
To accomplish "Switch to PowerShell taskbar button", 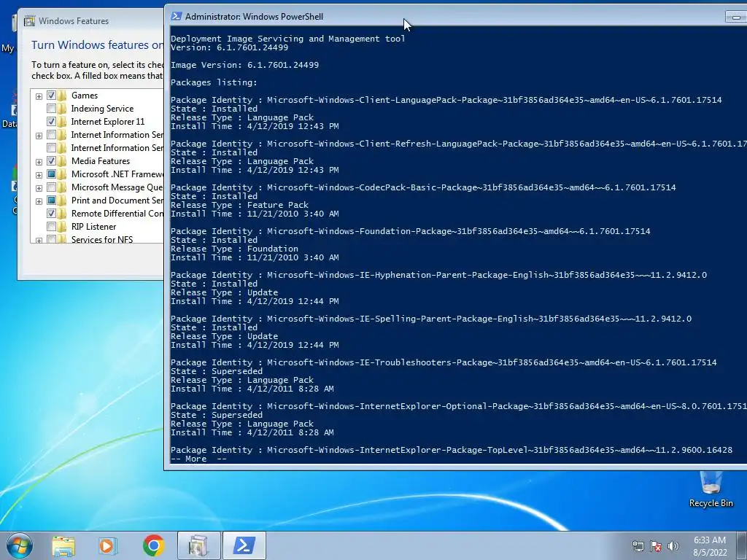I will 244,545.
